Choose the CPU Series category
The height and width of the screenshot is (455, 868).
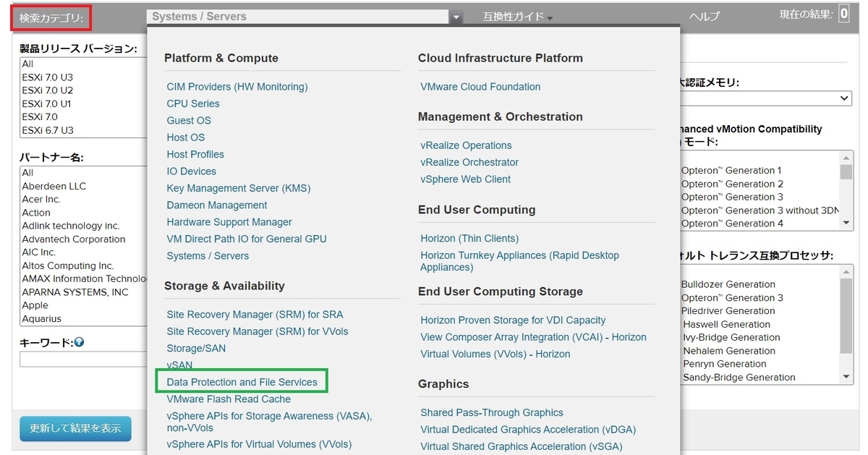pyautogui.click(x=193, y=103)
